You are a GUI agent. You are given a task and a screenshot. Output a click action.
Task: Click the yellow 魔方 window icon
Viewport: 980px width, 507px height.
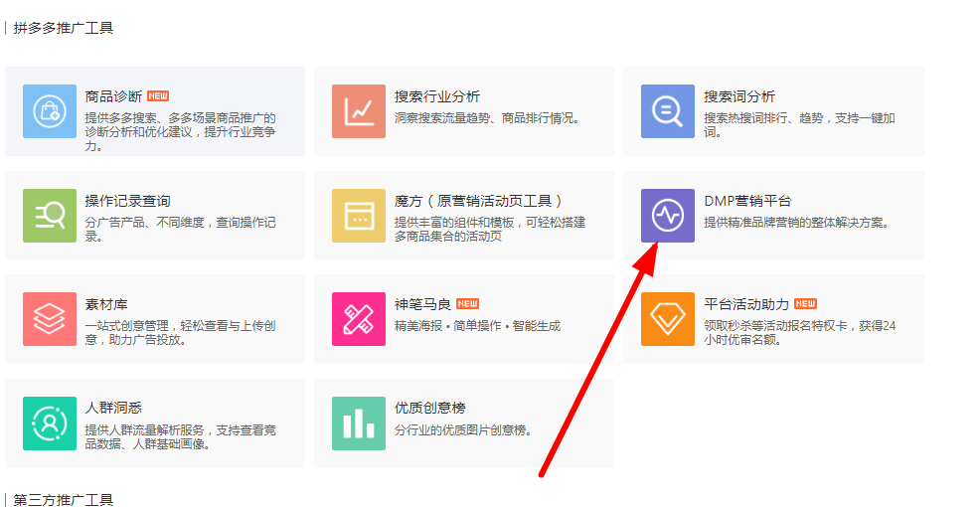[359, 216]
